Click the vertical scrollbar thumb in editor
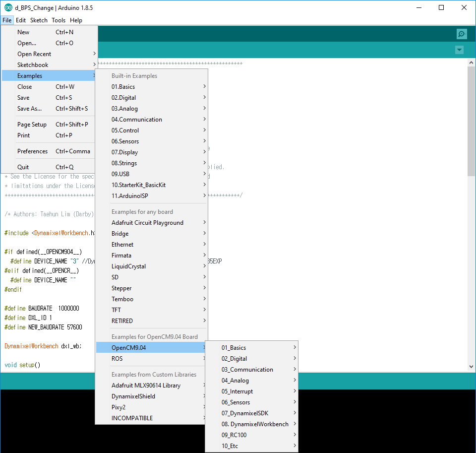The height and width of the screenshot is (453, 476). (471, 121)
